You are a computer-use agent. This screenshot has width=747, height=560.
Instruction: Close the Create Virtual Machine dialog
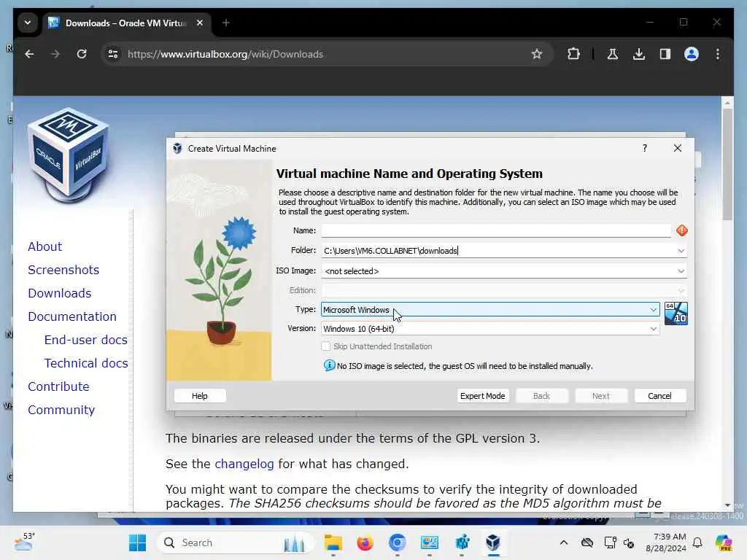(x=678, y=148)
